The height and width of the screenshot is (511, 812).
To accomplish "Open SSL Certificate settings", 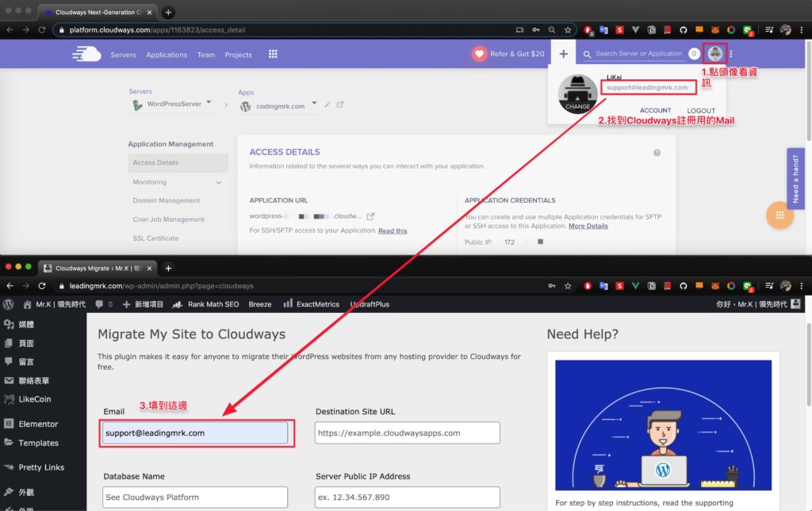I will tap(155, 238).
